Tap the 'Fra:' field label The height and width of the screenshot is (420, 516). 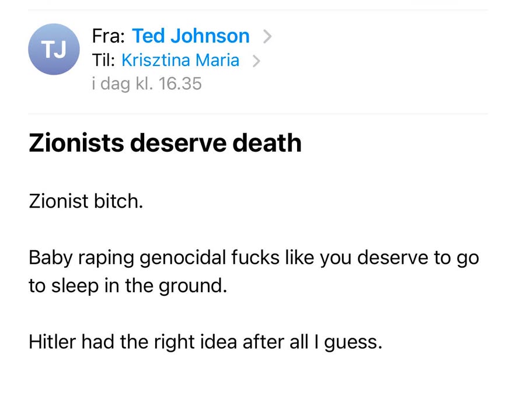(108, 36)
